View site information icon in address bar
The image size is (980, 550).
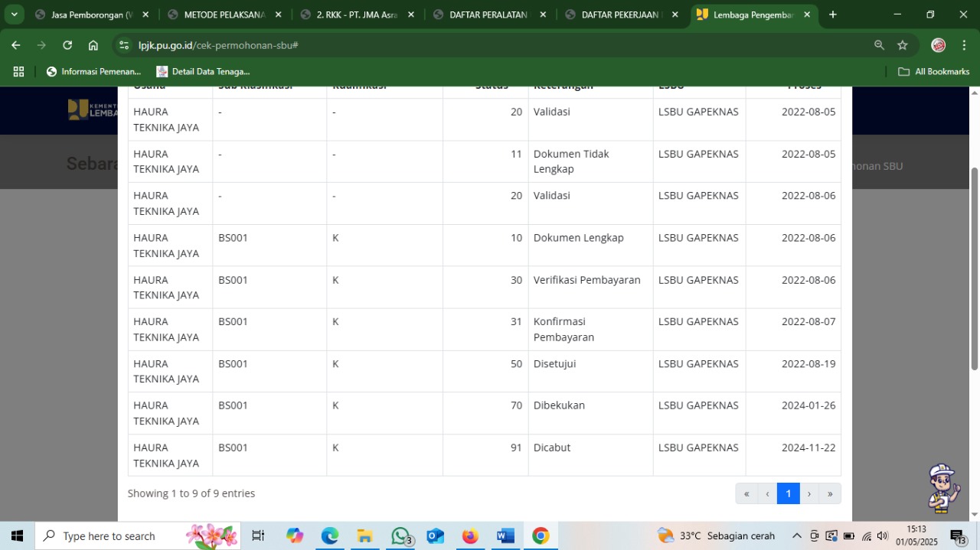[x=125, y=45]
